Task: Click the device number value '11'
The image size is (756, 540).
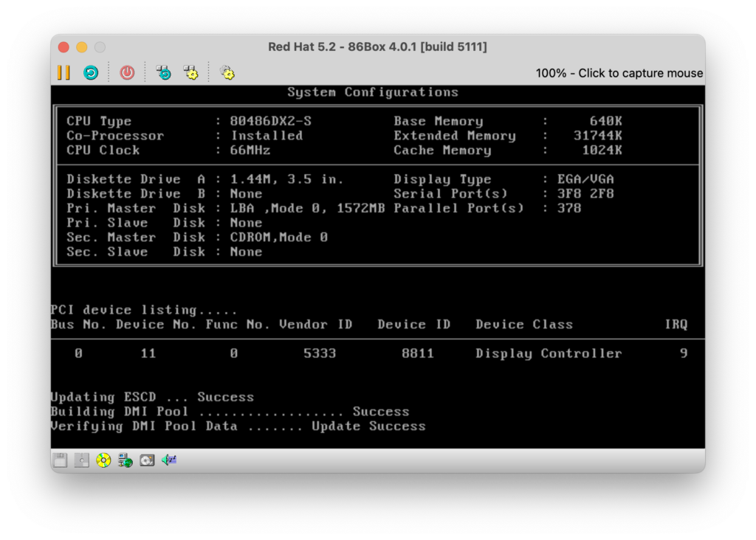Action: pos(148,353)
